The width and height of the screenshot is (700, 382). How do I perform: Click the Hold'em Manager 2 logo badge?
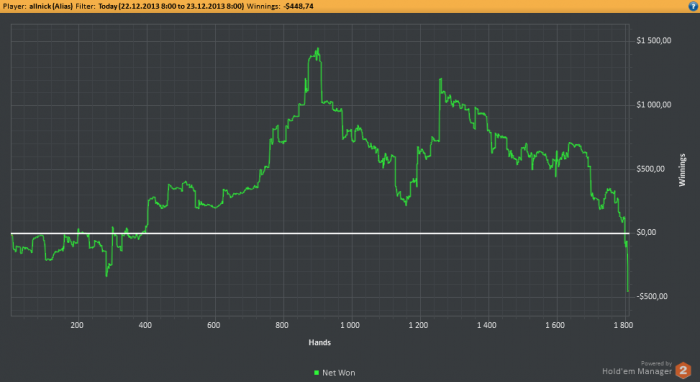pyautogui.click(x=683, y=370)
